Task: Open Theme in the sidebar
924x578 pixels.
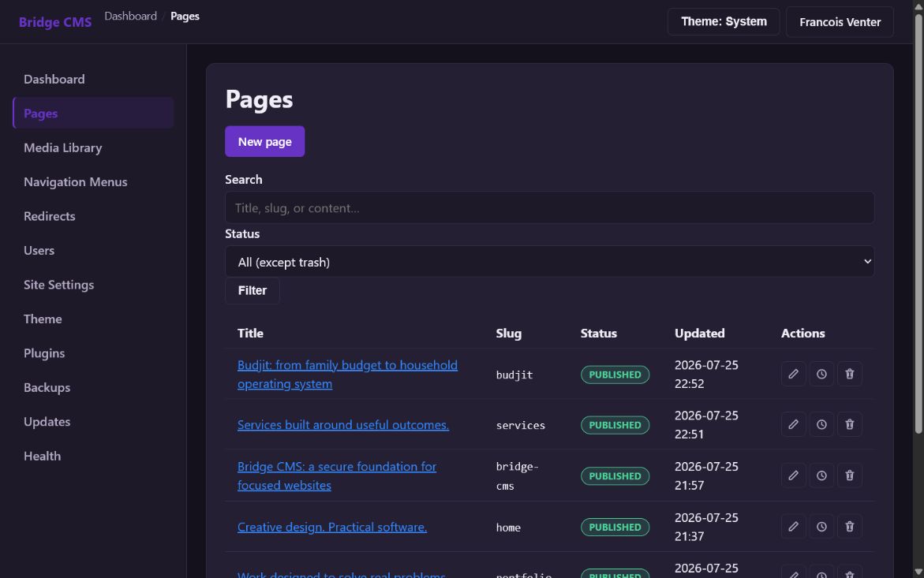Action: click(x=92, y=319)
